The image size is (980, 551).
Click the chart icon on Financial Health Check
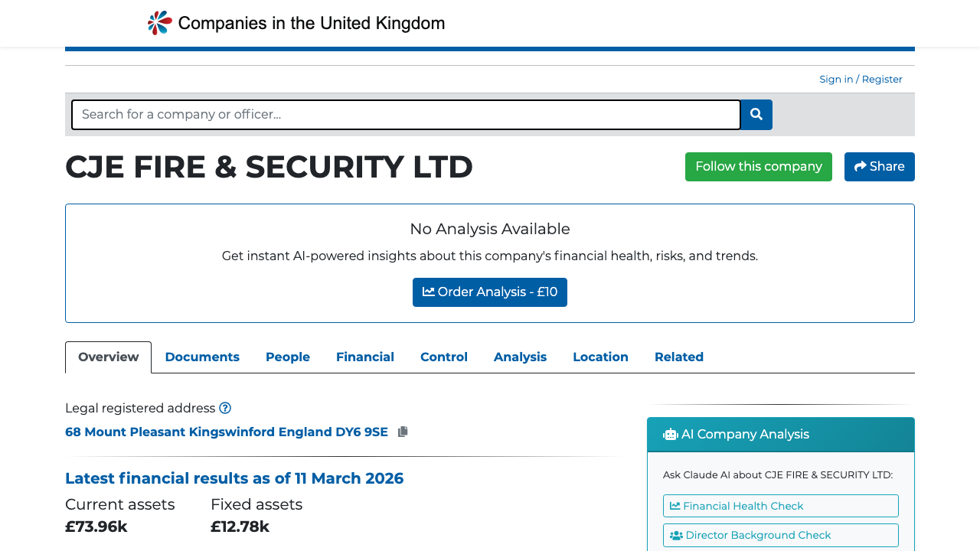676,506
